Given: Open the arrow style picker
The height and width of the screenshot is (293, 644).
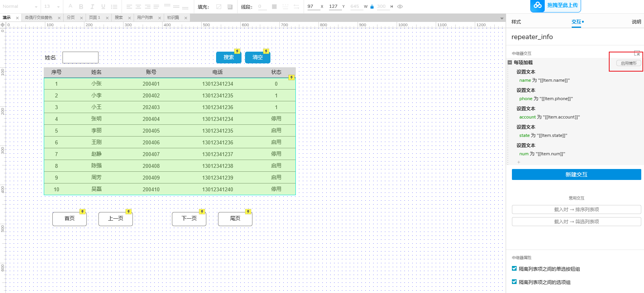Looking at the screenshot, I should [297, 7].
